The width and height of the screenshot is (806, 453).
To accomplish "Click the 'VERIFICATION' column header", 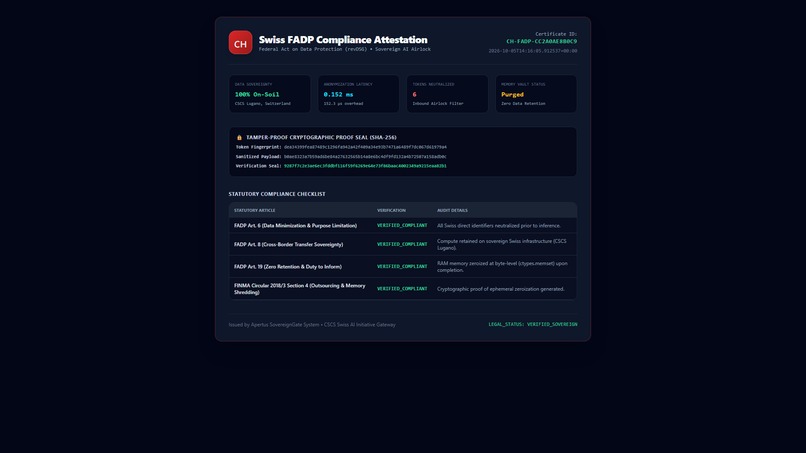I will pyautogui.click(x=391, y=210).
